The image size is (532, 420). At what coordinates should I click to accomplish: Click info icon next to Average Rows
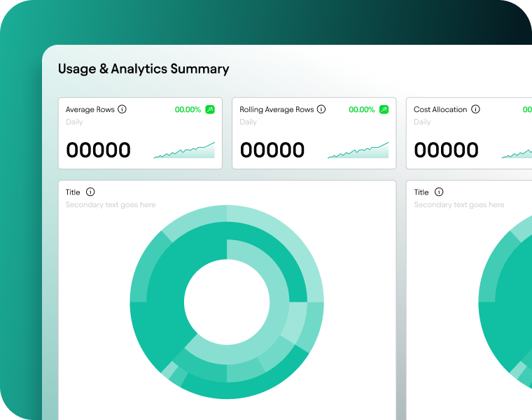(x=122, y=109)
